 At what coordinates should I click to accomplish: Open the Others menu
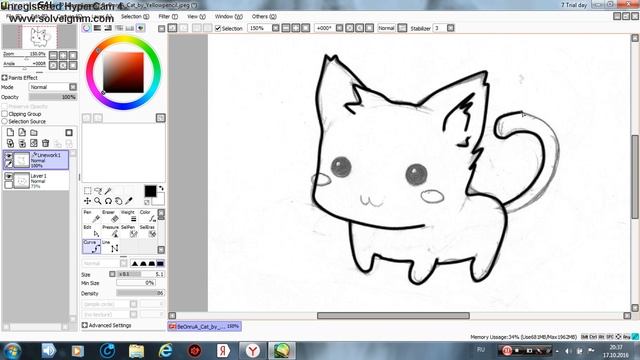[x=264, y=16]
